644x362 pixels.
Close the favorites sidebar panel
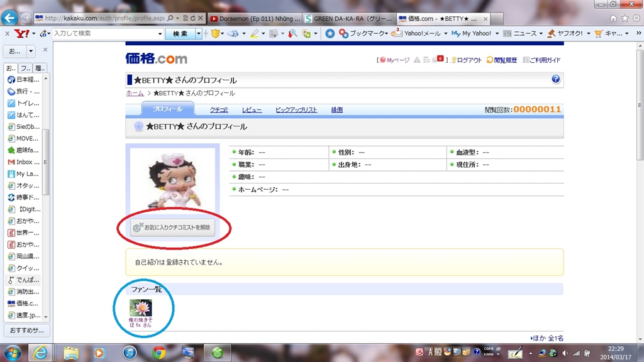pyautogui.click(x=45, y=50)
